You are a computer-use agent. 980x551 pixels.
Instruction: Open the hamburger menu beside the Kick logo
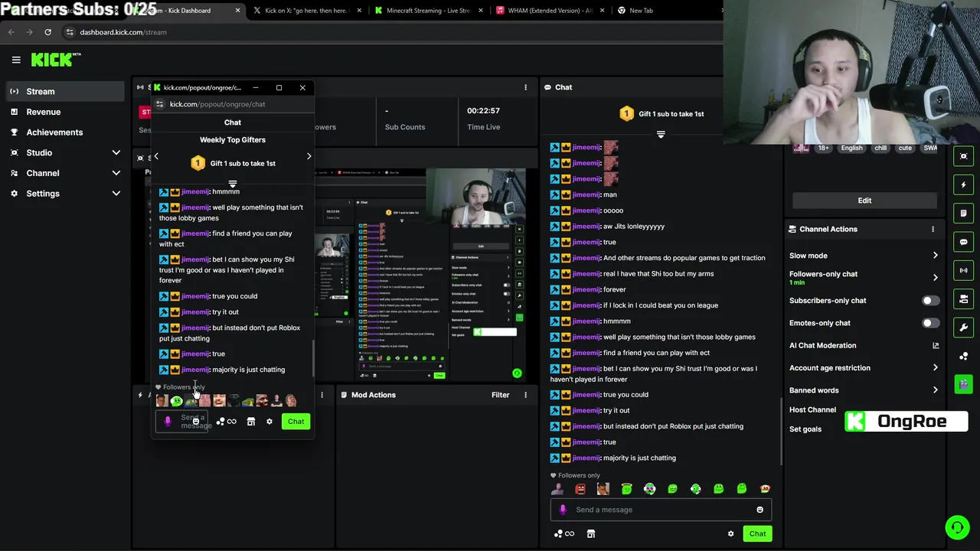pyautogui.click(x=16, y=60)
